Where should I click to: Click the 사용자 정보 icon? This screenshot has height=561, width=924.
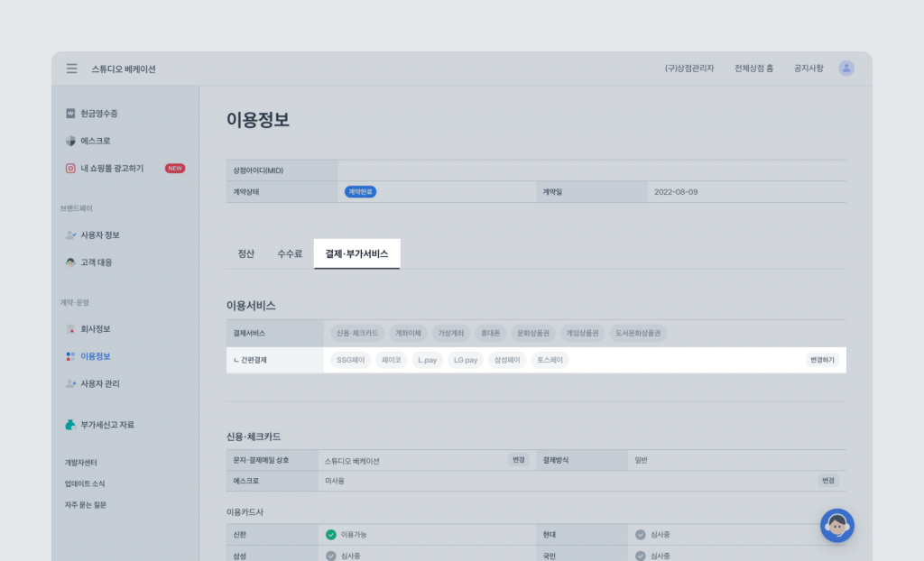point(70,235)
